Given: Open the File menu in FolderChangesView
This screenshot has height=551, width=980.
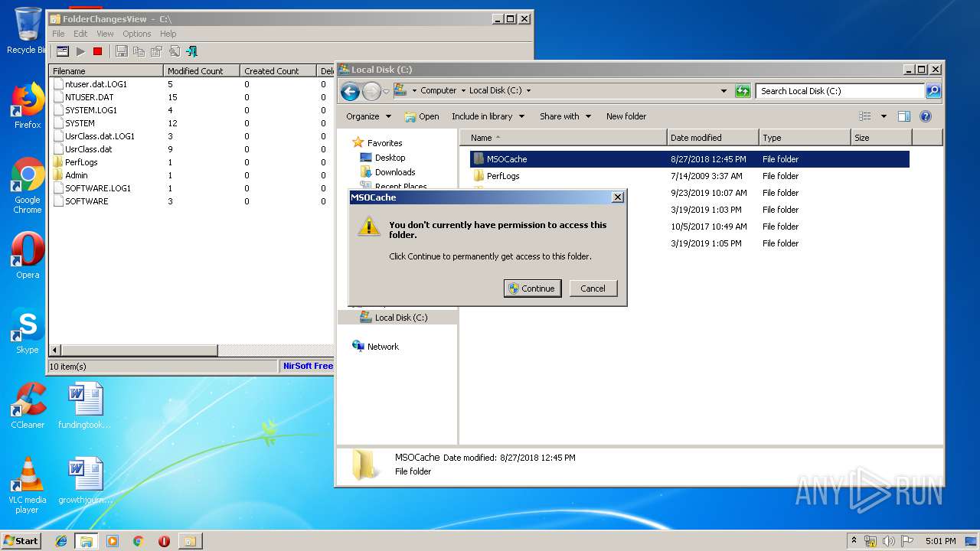Looking at the screenshot, I should (x=58, y=34).
